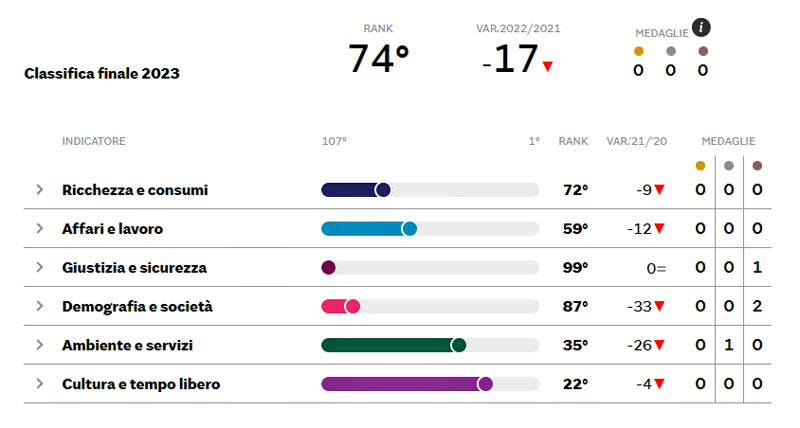
Task: Click the RANK column header
Action: click(573, 142)
